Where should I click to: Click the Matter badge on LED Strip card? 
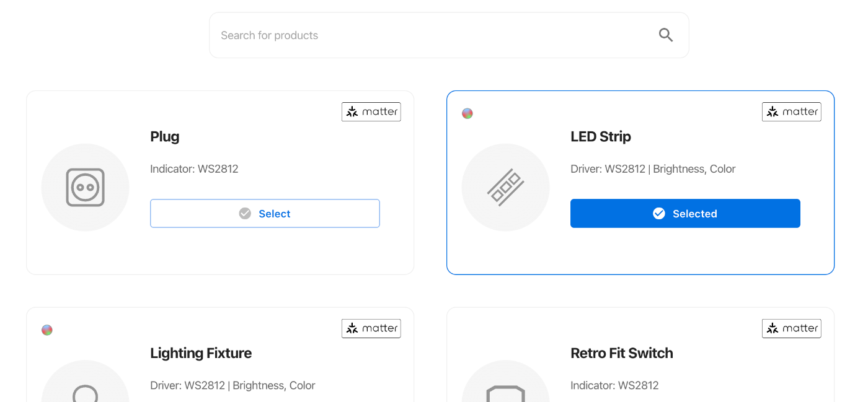coord(792,111)
